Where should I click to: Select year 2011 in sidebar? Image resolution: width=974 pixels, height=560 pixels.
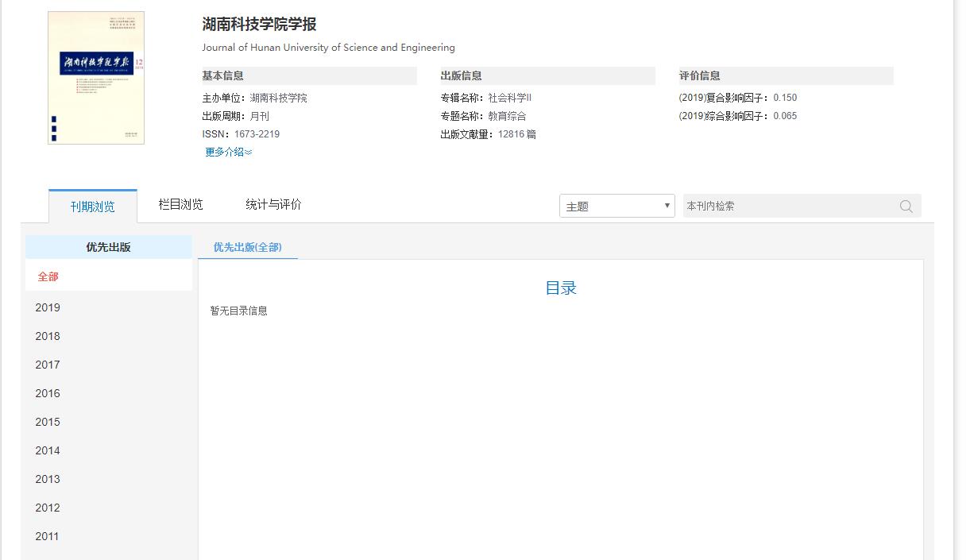(x=48, y=537)
